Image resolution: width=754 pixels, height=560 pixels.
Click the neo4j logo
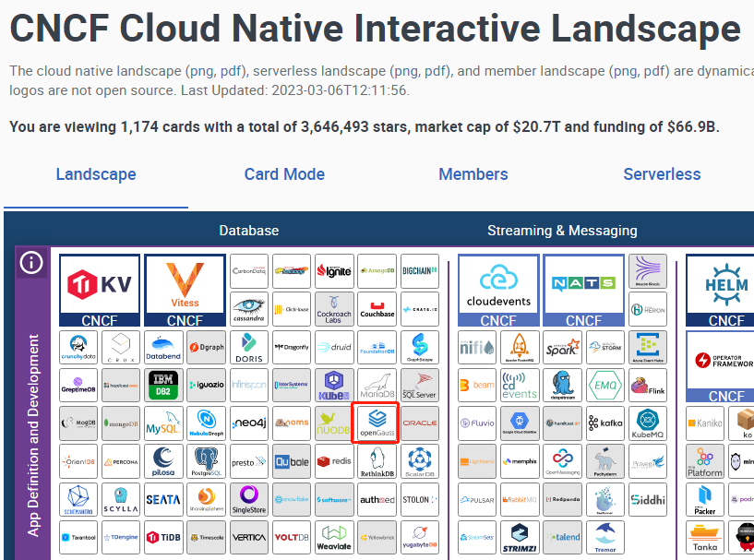(x=249, y=423)
